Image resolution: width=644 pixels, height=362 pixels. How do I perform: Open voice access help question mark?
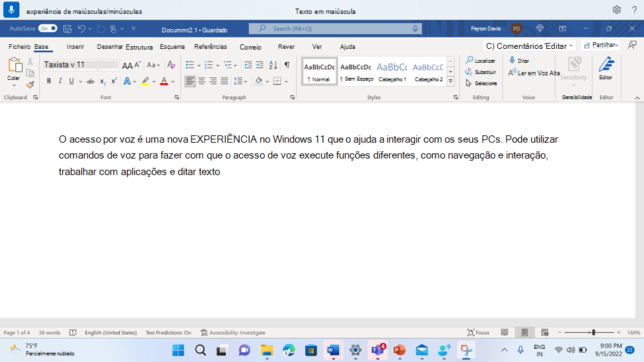tap(634, 10)
